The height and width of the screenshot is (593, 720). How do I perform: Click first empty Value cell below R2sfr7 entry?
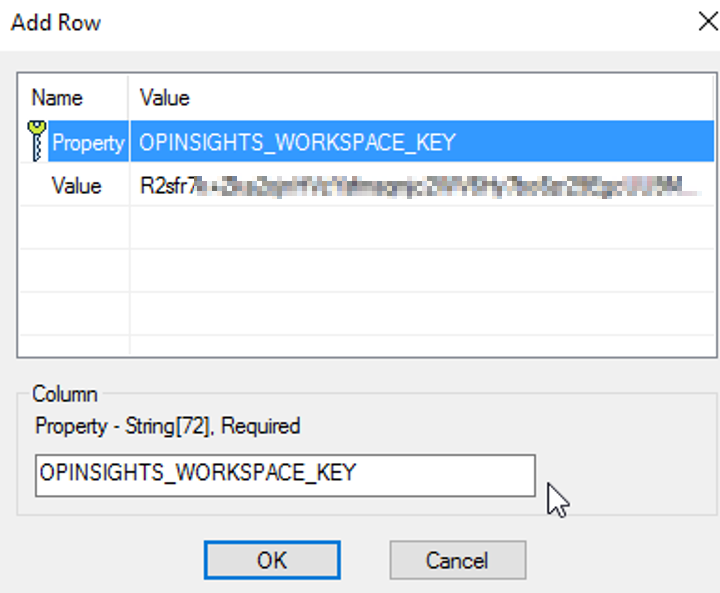420,228
